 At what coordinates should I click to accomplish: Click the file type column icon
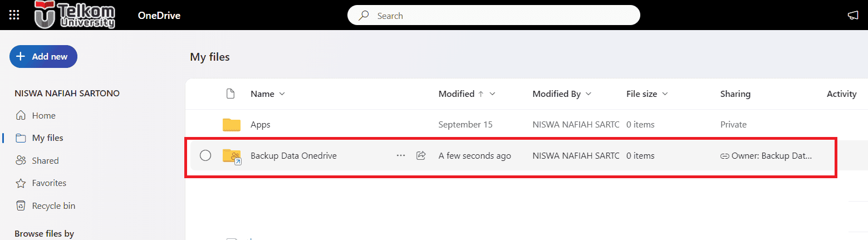231,94
